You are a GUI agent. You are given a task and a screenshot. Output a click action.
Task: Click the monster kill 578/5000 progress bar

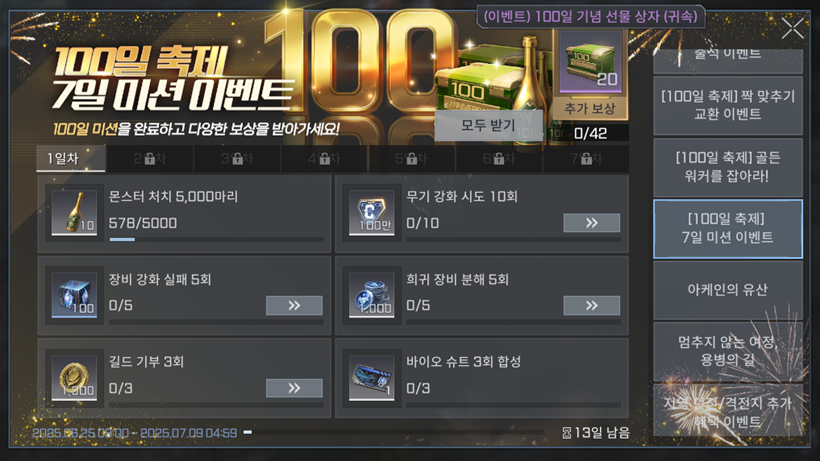216,239
